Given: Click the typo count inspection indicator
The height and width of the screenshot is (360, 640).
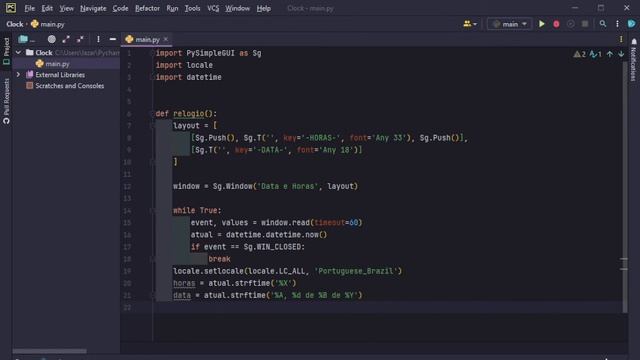Looking at the screenshot, I should (x=596, y=54).
